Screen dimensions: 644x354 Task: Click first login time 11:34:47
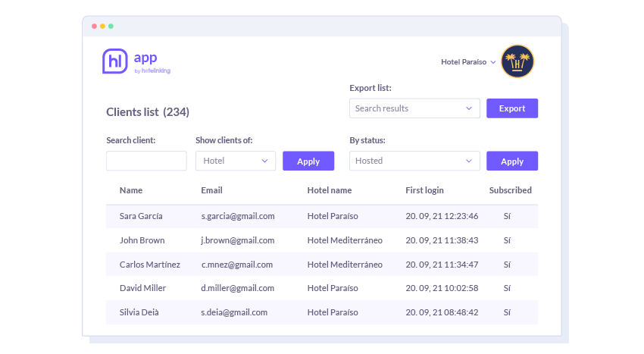[x=461, y=265]
